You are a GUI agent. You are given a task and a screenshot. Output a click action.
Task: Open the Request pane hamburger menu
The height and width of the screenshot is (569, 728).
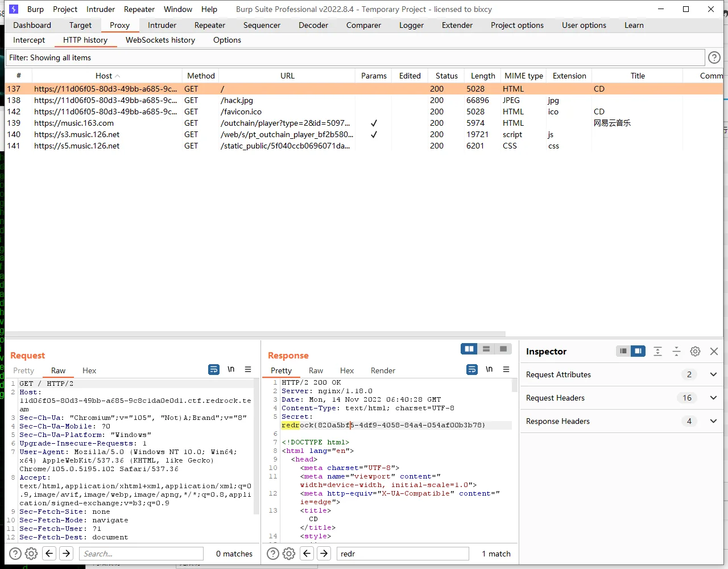coord(248,369)
